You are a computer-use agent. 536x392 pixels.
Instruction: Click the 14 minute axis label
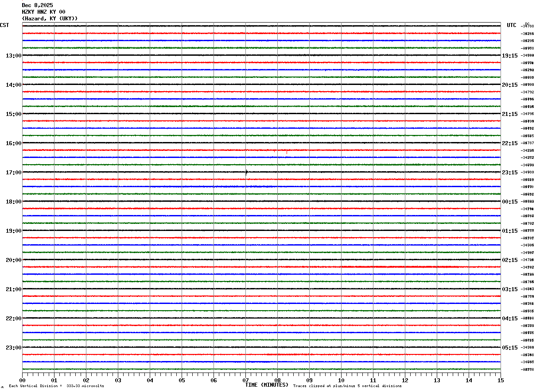[469, 380]
